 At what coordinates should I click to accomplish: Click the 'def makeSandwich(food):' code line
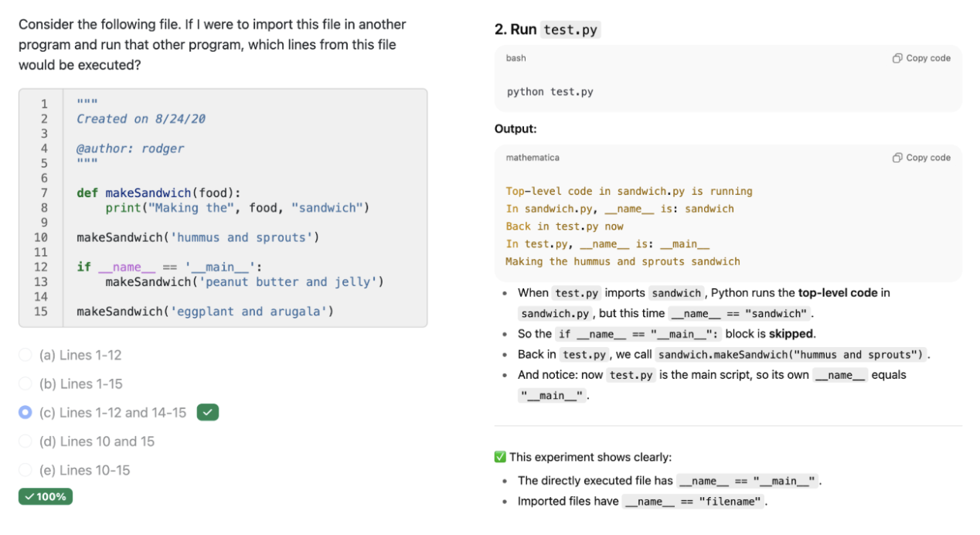click(x=158, y=193)
